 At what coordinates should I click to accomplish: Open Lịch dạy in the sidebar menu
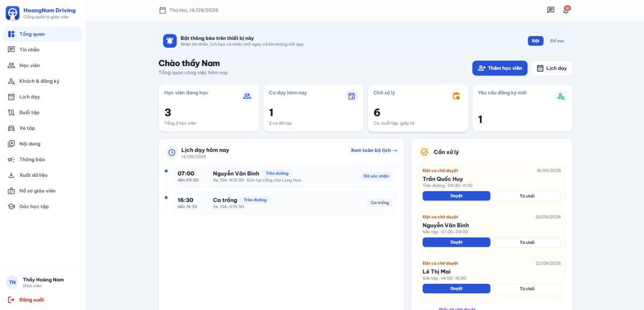point(42,97)
